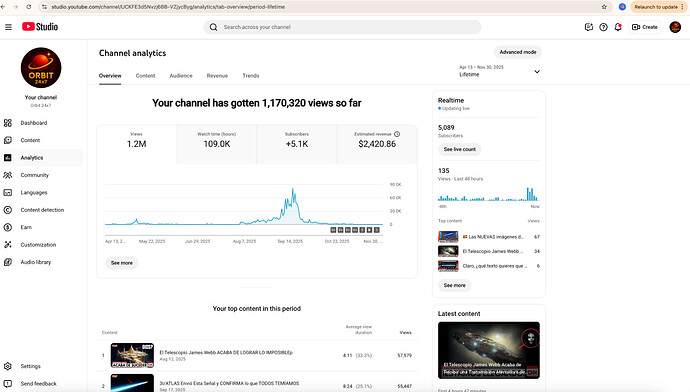
Task: Switch to the Overview tab
Action: (110, 76)
